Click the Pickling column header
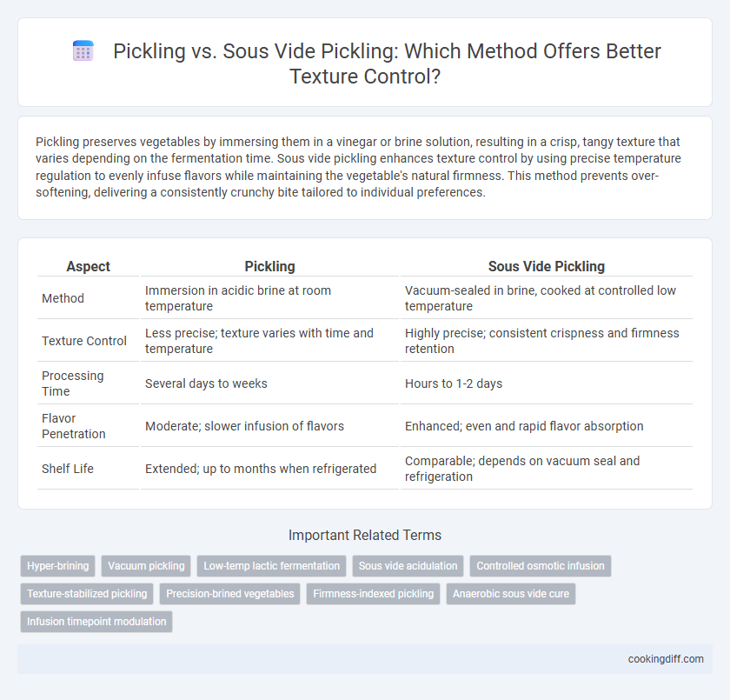This screenshot has height=700, width=730. (x=269, y=266)
